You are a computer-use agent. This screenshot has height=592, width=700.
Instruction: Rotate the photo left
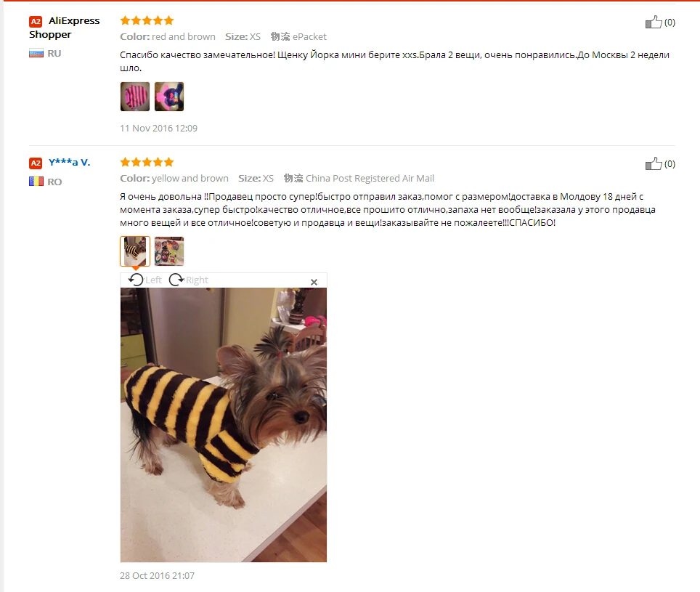point(145,280)
